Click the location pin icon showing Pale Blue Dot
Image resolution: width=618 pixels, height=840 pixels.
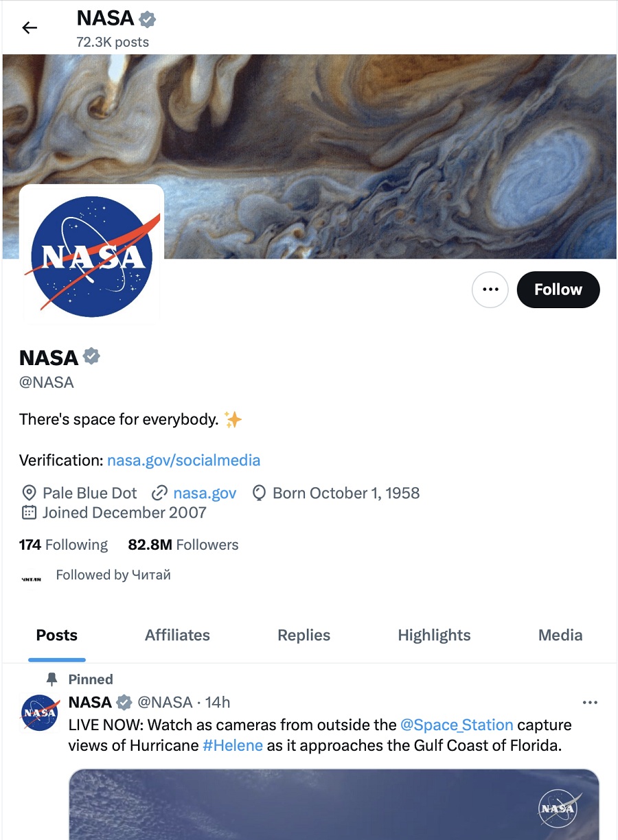coord(29,493)
